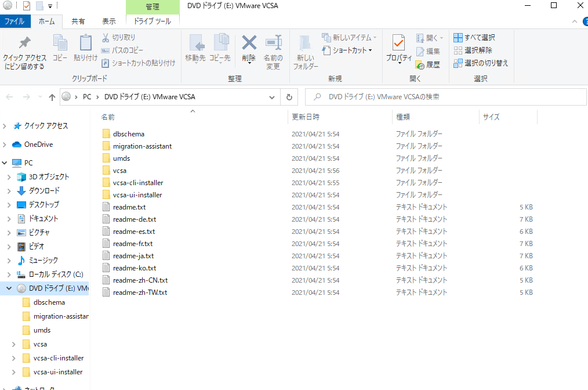
Task: Open the recent locations dropdown arrow
Action: click(40, 98)
